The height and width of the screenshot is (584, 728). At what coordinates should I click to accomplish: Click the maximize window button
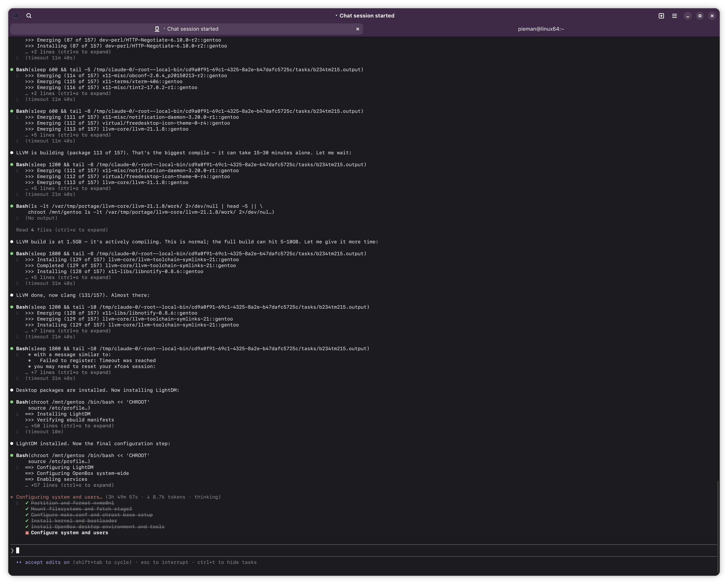[x=700, y=16]
